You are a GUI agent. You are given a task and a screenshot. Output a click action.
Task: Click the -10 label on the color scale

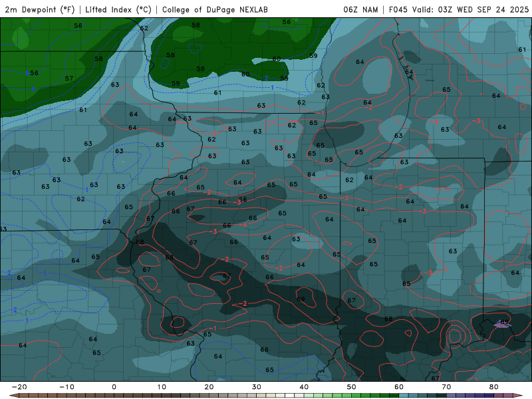tap(66, 387)
